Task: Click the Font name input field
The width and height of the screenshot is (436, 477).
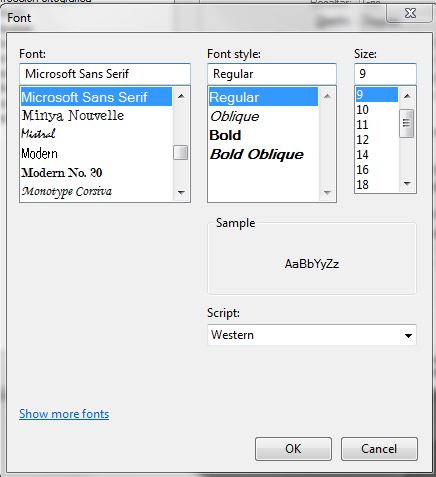Action: [105, 74]
